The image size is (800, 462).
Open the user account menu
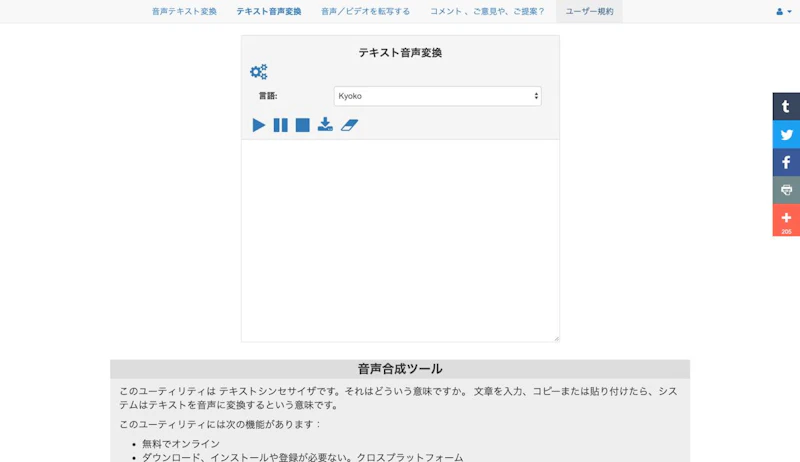tap(784, 11)
